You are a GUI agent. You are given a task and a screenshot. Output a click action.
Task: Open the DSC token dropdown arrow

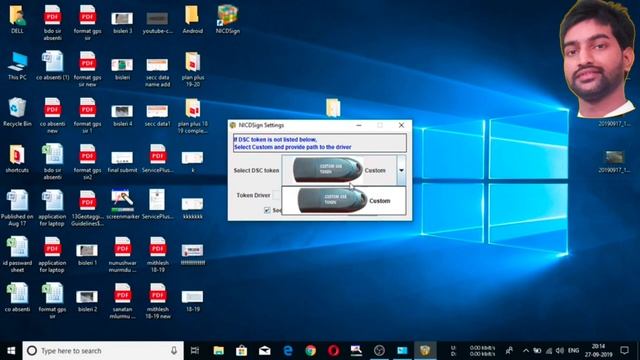(x=401, y=170)
